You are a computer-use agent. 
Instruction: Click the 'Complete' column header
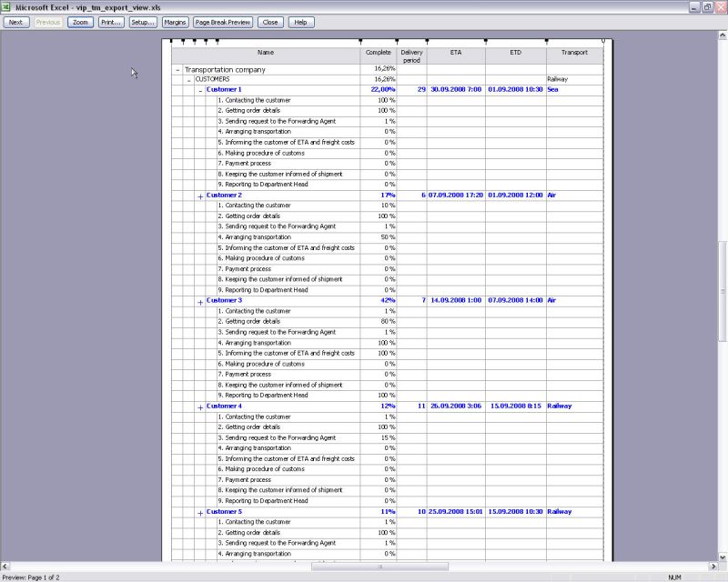click(379, 53)
